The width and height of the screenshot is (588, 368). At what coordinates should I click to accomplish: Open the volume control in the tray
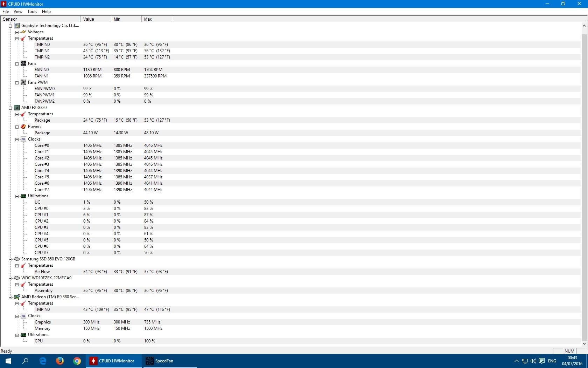533,361
